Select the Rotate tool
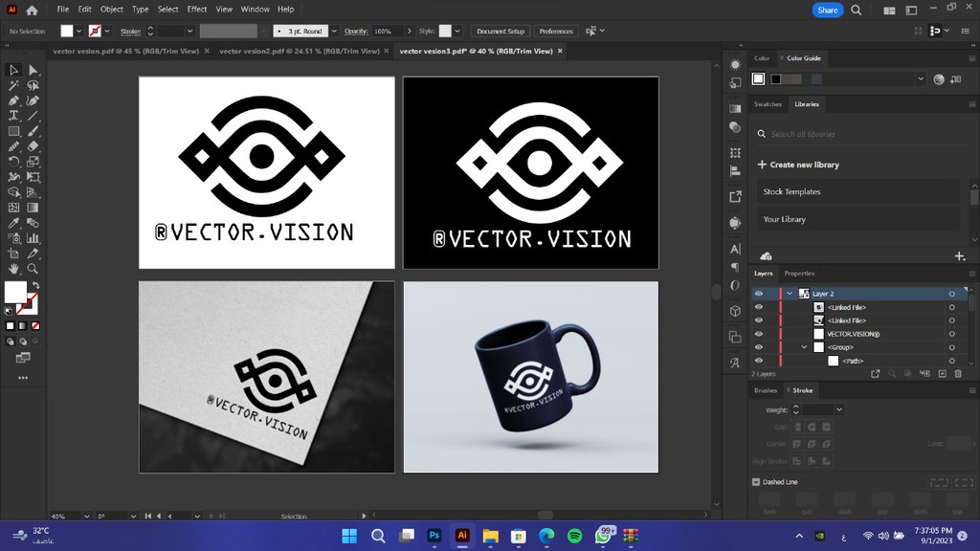 pos(13,162)
